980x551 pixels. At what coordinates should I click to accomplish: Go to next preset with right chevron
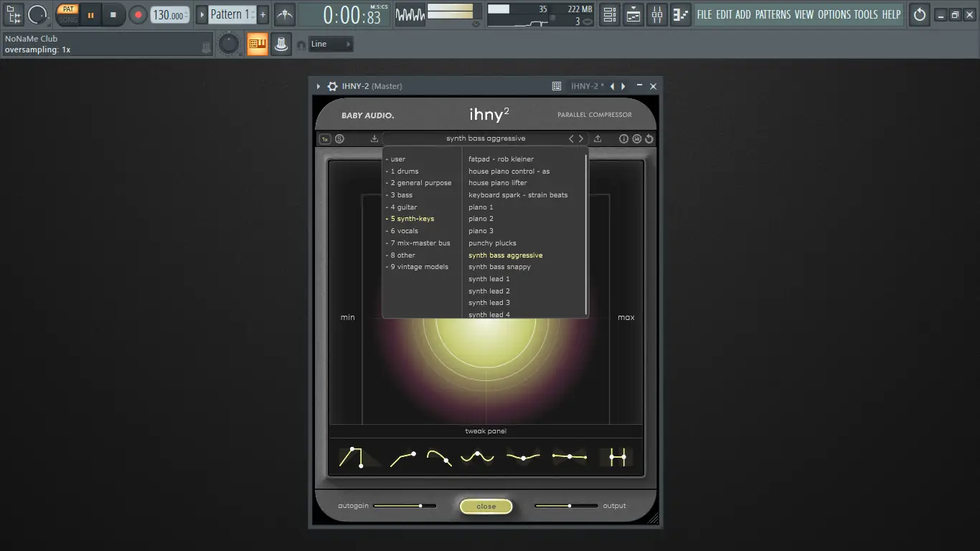pyautogui.click(x=581, y=138)
